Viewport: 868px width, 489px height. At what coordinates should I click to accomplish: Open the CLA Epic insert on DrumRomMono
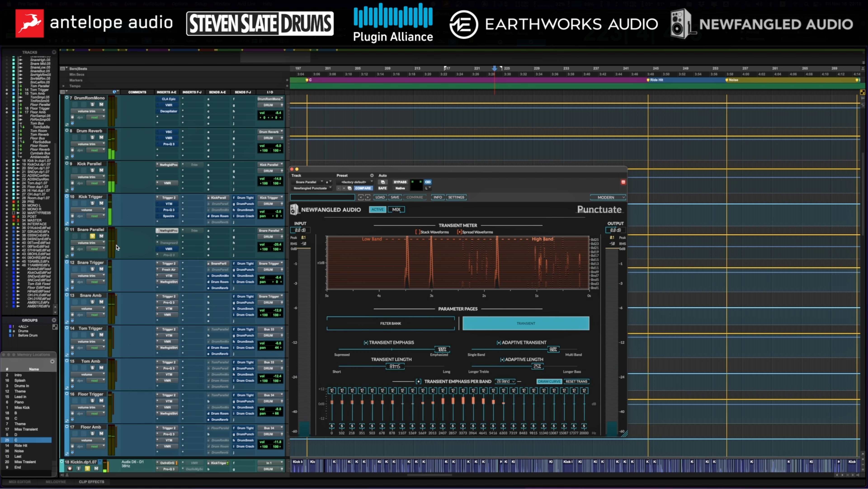click(x=168, y=99)
